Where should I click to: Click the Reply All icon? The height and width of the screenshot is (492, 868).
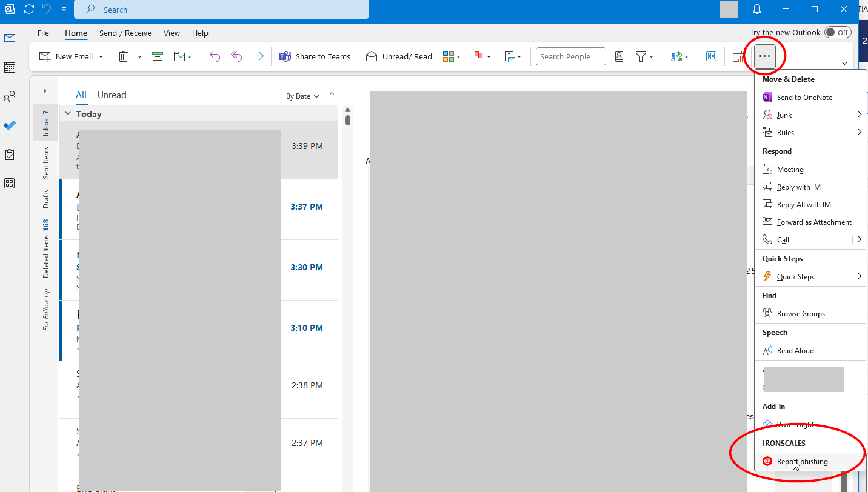pos(236,56)
